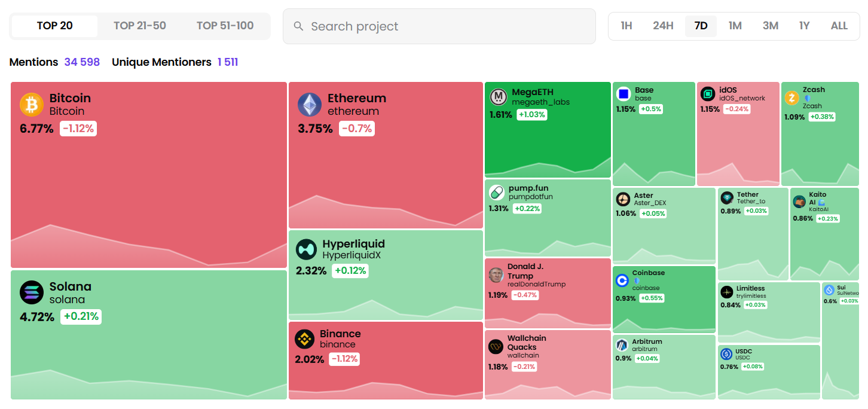The height and width of the screenshot is (409, 868).
Task: Click Coinbase +0.55% change badge
Action: pyautogui.click(x=652, y=298)
